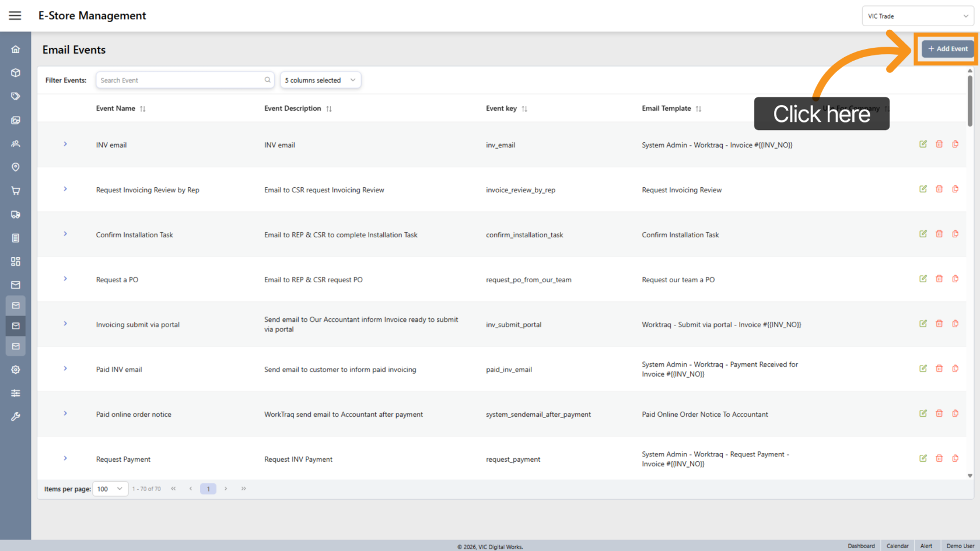Viewport: 980px width, 551px height.
Task: Open the items per page dropdown
Action: (110, 489)
